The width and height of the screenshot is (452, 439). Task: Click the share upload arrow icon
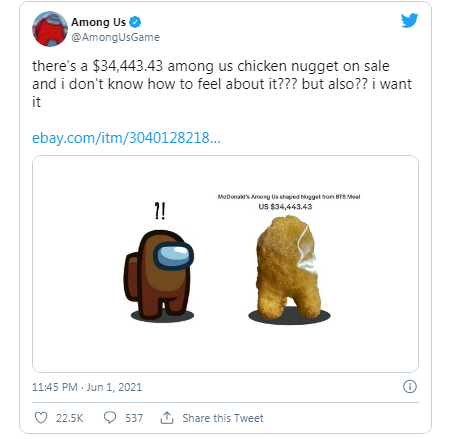pyautogui.click(x=167, y=418)
